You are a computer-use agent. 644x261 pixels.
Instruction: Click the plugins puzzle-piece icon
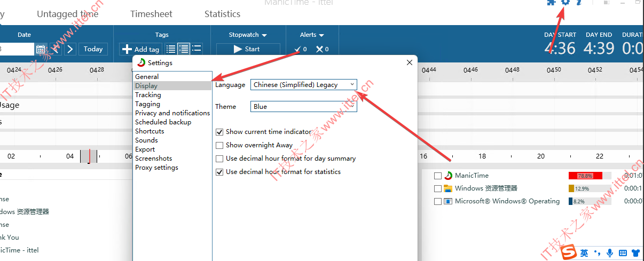(x=552, y=3)
